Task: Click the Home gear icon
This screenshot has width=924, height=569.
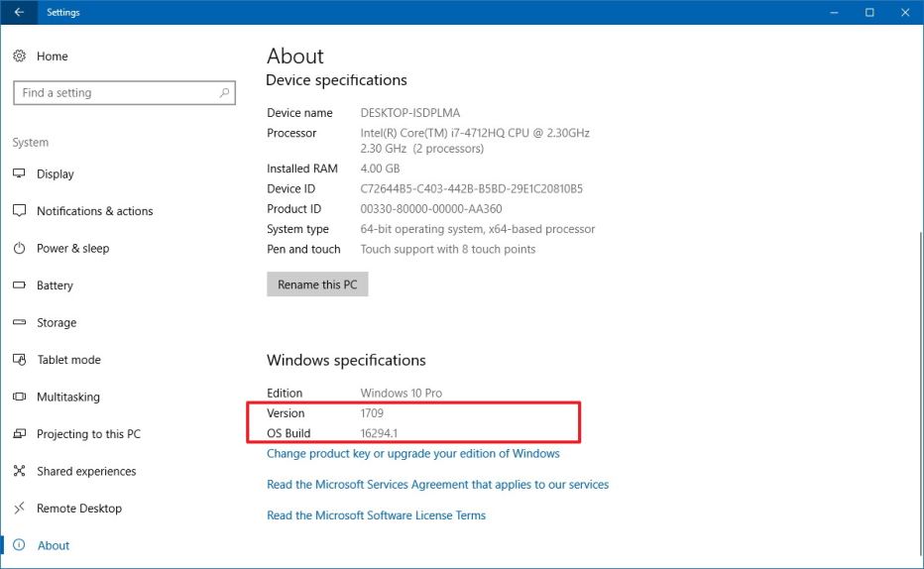Action: (x=19, y=57)
